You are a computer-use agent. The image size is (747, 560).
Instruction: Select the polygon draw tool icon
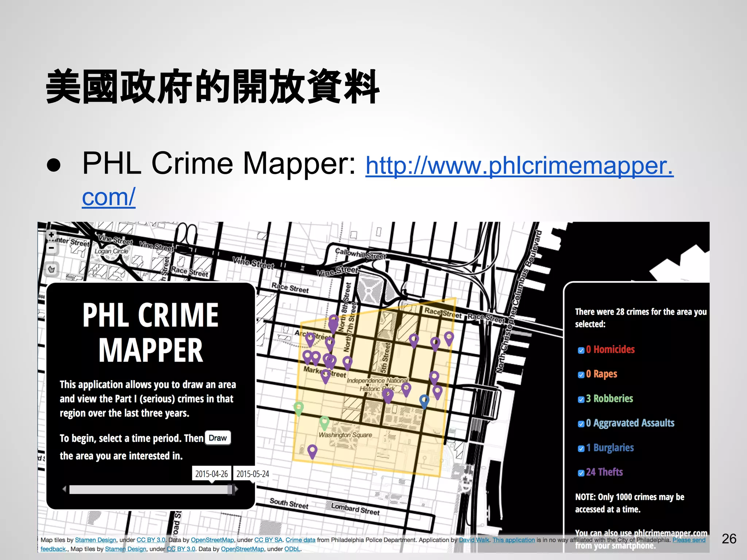point(51,269)
